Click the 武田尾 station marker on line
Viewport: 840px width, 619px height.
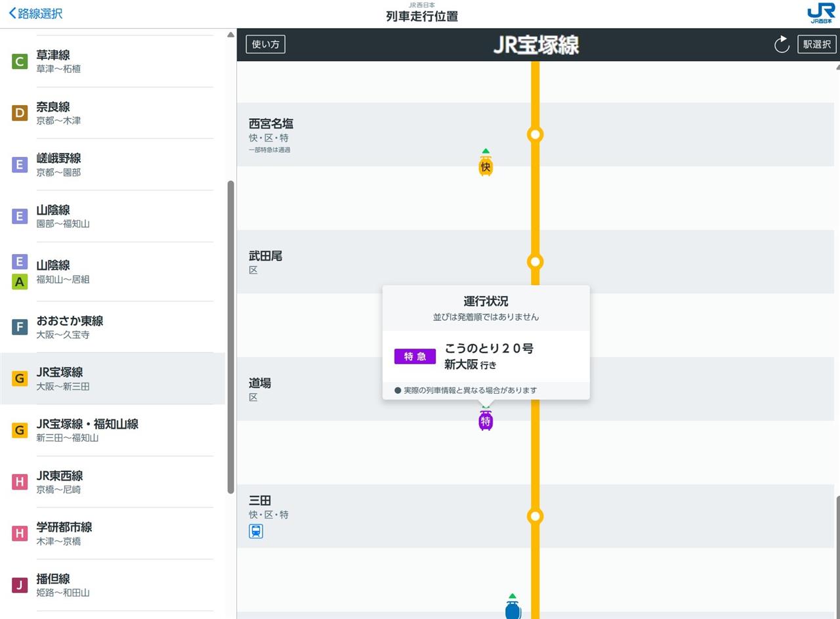click(x=535, y=262)
